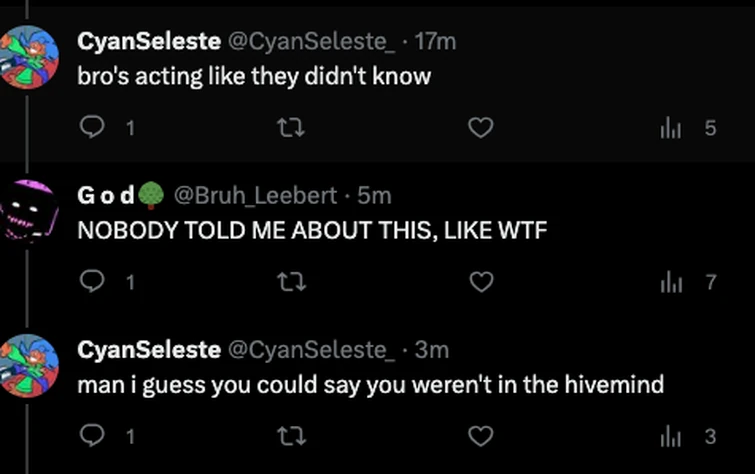Like the "NOBODY TOLD ME ABOUT THIS" tweet
Screen dimensions: 755x474
tap(482, 283)
